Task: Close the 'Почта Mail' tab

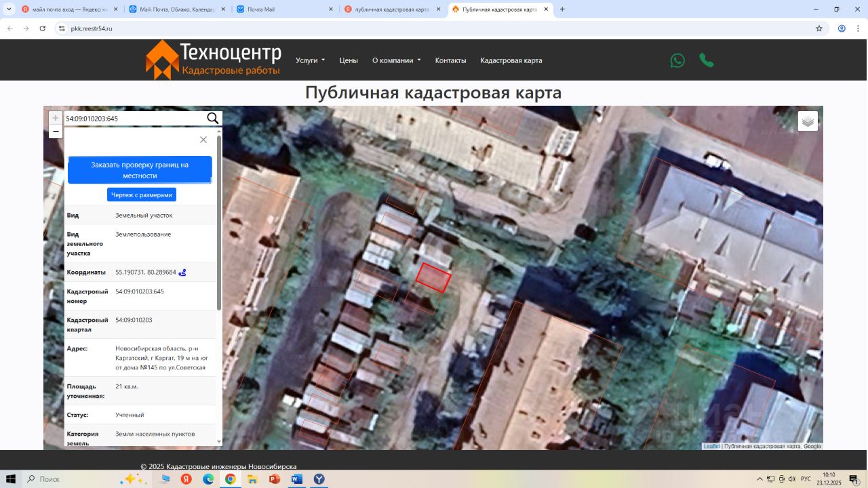Action: pyautogui.click(x=331, y=9)
